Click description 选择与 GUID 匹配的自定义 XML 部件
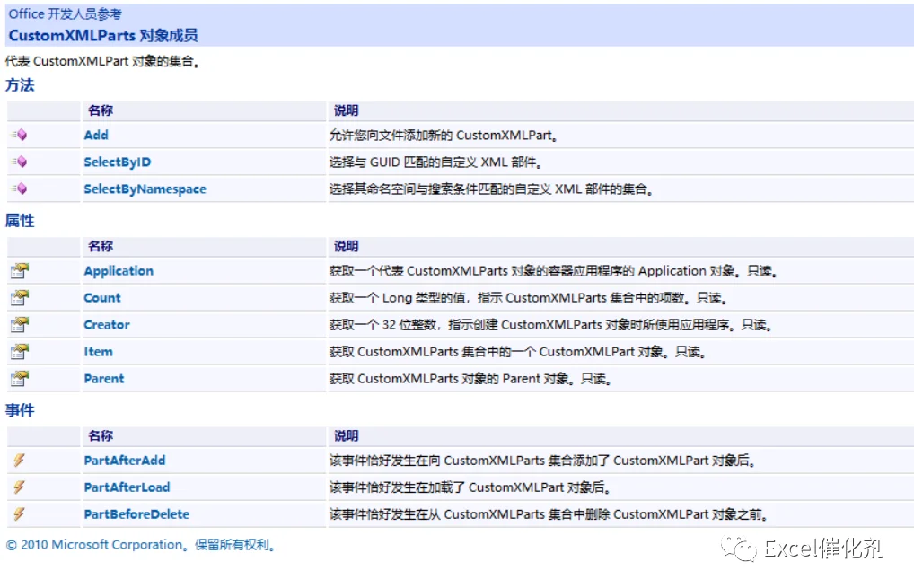This screenshot has width=914, height=588. 436,162
